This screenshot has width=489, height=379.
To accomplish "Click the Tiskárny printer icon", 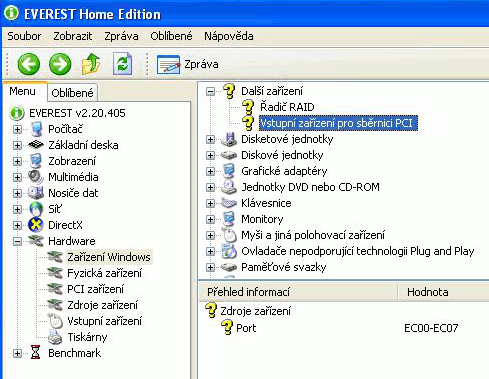I will [x=55, y=337].
